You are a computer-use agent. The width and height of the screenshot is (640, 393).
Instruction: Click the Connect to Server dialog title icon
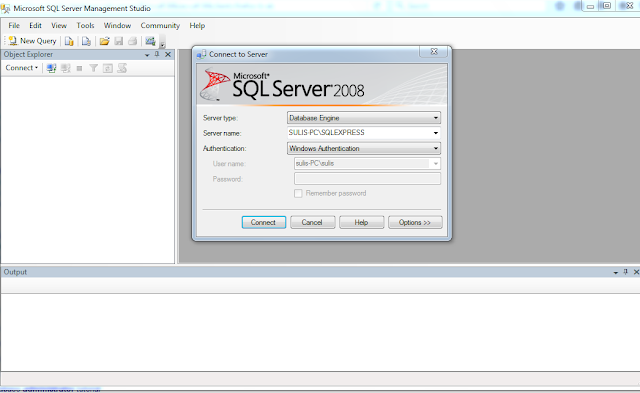pyautogui.click(x=201, y=55)
